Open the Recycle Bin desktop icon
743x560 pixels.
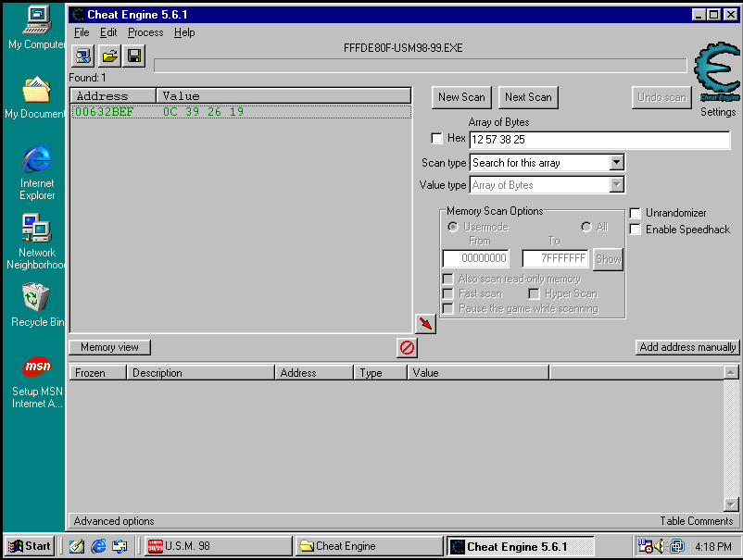(36, 305)
